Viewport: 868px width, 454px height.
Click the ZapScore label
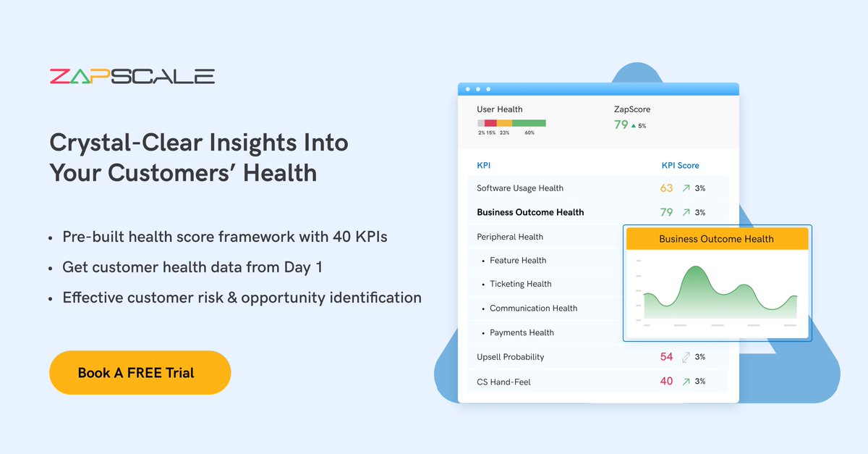tap(632, 109)
